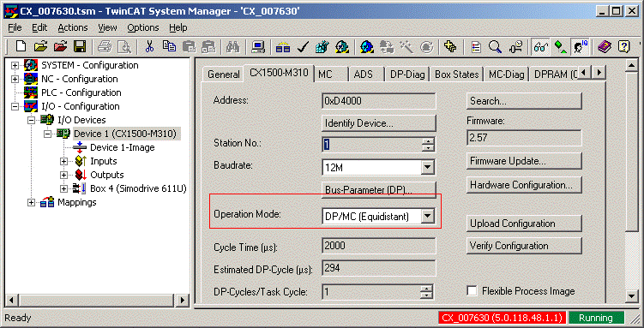Click the Copy toolbar icon
The height and width of the screenshot is (328, 644).
(169, 47)
